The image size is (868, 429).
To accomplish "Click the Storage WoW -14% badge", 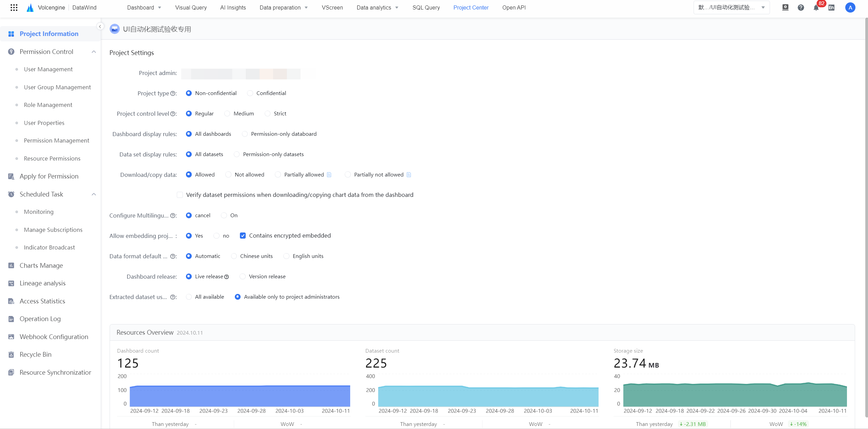I will coord(798,424).
